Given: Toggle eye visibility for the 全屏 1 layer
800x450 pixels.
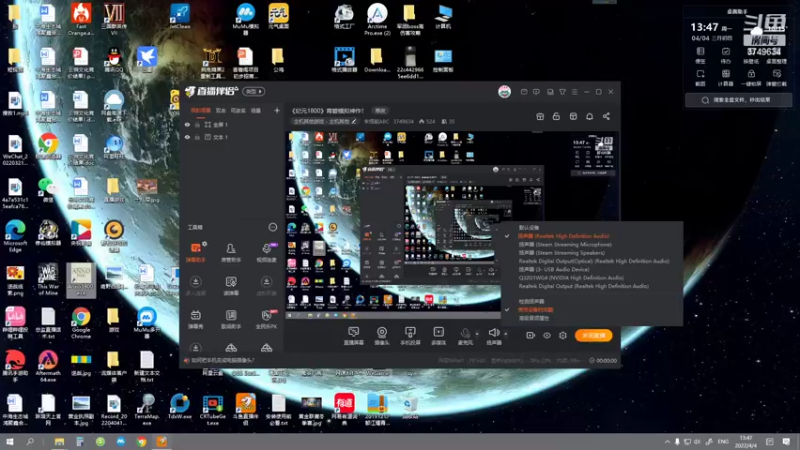Looking at the screenshot, I should click(x=187, y=124).
